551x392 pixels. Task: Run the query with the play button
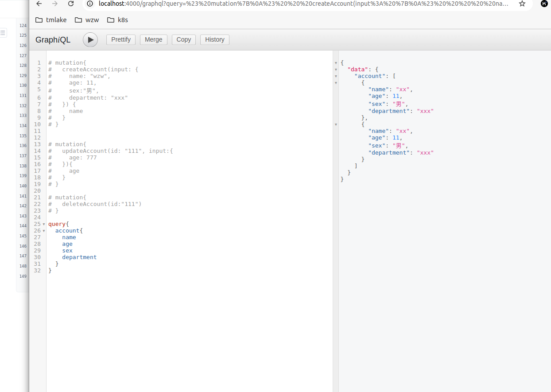point(90,40)
